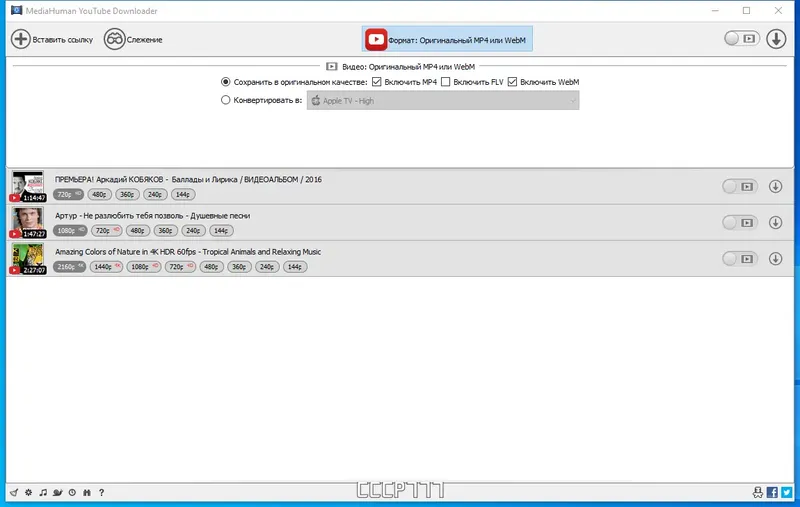Image resolution: width=800 pixels, height=507 pixels.
Task: Click the MediaHuman app icon in title bar
Action: point(16,10)
